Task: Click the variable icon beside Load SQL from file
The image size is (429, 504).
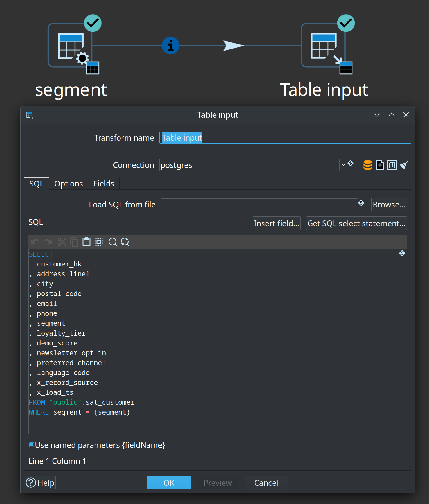Action: click(x=361, y=203)
